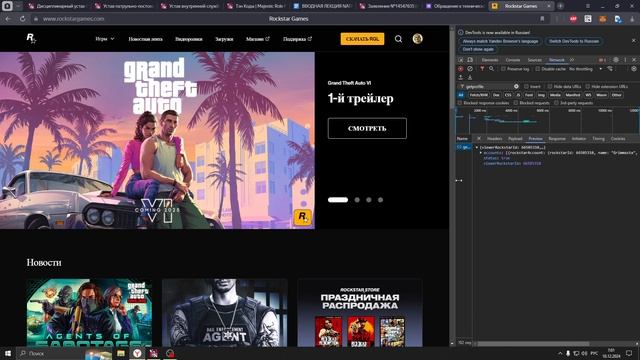Filter requests by Fetch/XHR type
Screen dimensions: 640x360
pyautogui.click(x=479, y=95)
